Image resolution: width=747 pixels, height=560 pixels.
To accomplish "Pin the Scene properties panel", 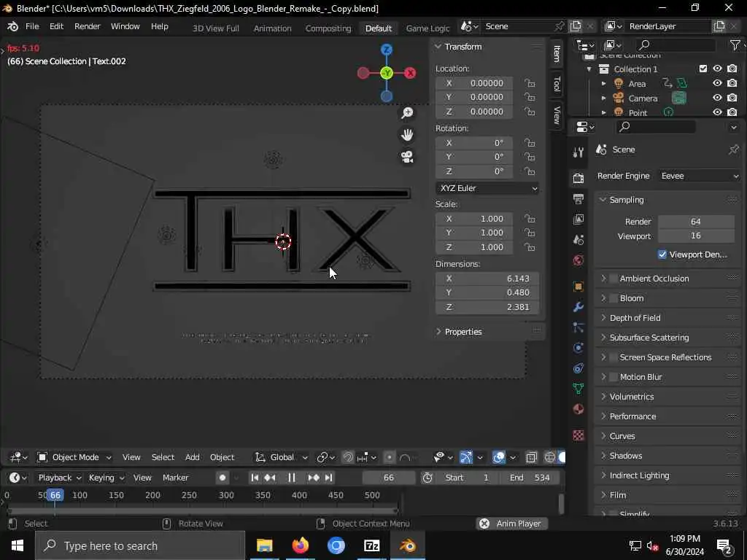I will click(733, 149).
